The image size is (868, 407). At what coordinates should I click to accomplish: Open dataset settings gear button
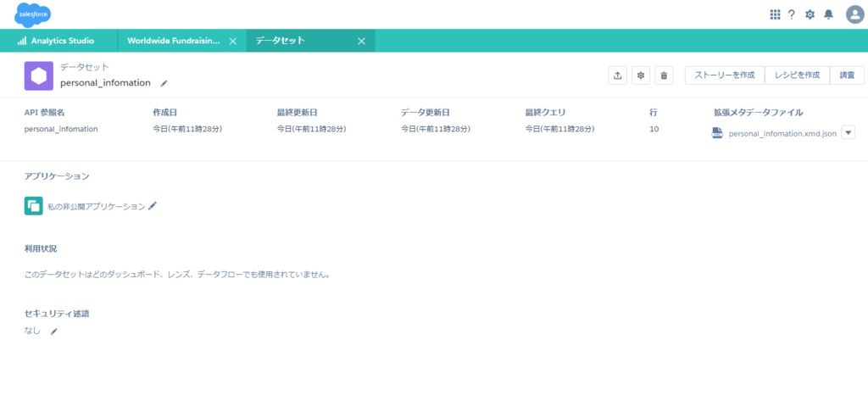tap(641, 75)
